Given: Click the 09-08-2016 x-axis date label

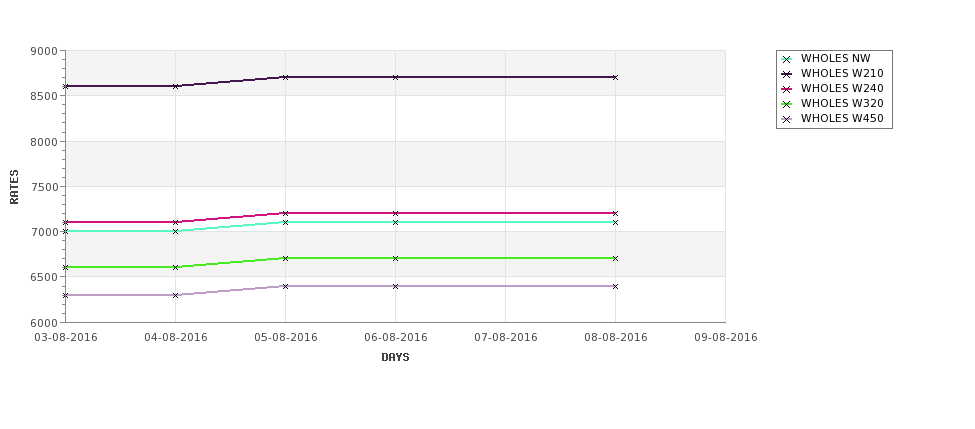Looking at the screenshot, I should (x=726, y=338).
